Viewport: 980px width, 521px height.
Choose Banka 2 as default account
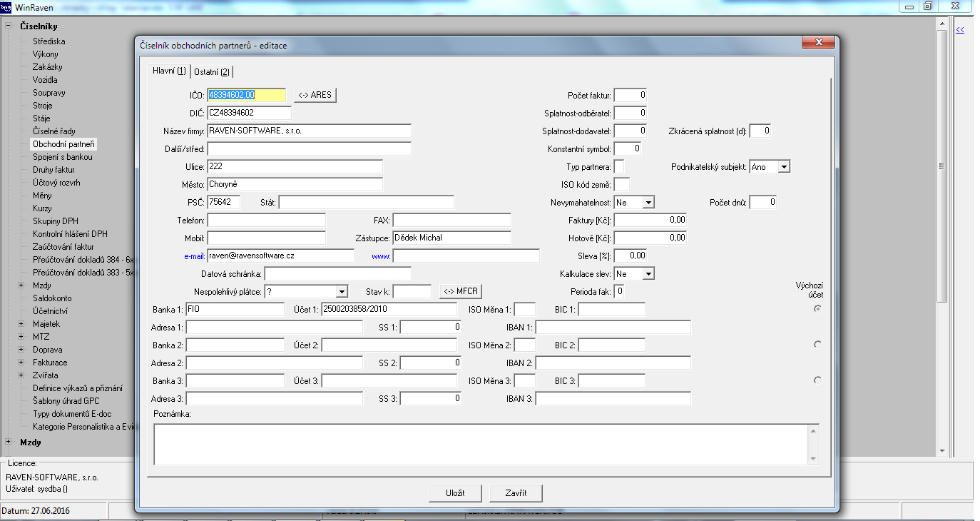click(x=817, y=345)
